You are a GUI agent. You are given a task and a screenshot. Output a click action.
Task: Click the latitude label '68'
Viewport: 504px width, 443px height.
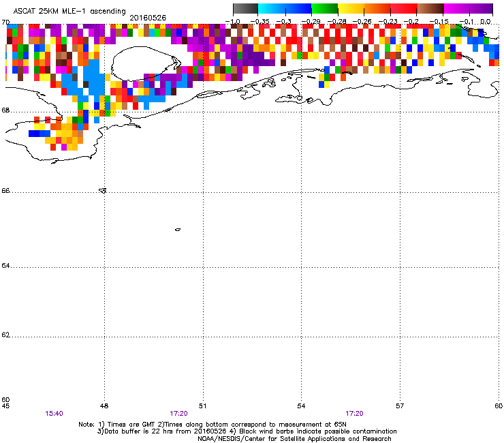5,110
